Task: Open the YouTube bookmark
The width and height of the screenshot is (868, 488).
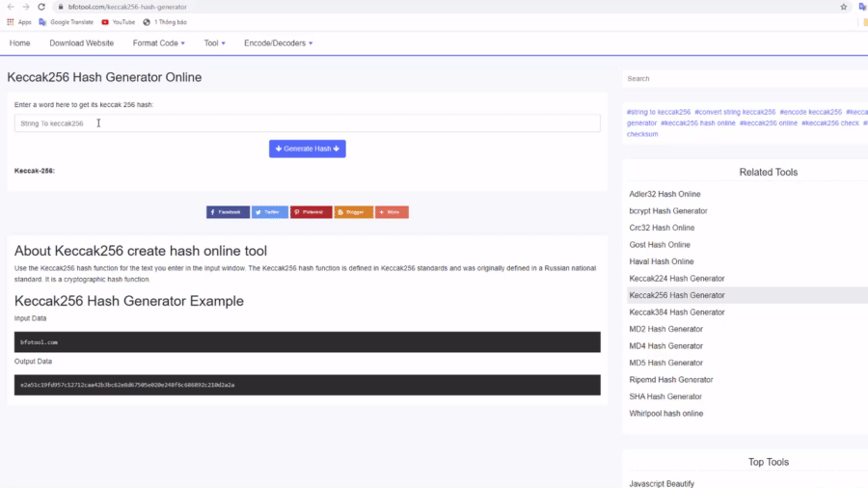Action: 118,21
